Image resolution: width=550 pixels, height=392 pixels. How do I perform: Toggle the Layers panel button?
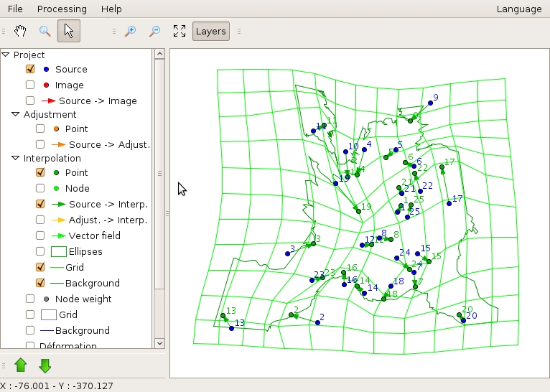[211, 31]
